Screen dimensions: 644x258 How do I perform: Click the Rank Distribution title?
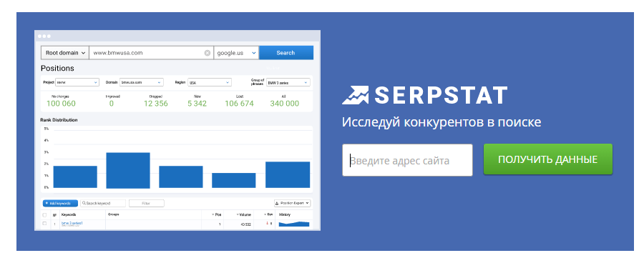pos(59,120)
